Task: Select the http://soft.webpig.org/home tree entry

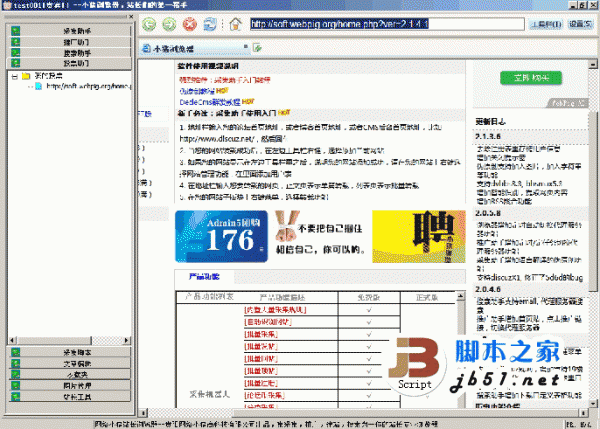Action: [88, 86]
